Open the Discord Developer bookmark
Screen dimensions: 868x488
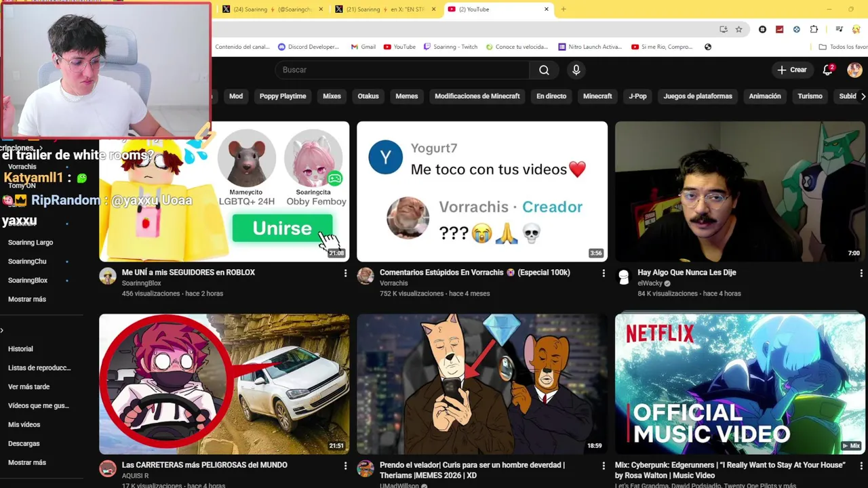[x=309, y=47]
